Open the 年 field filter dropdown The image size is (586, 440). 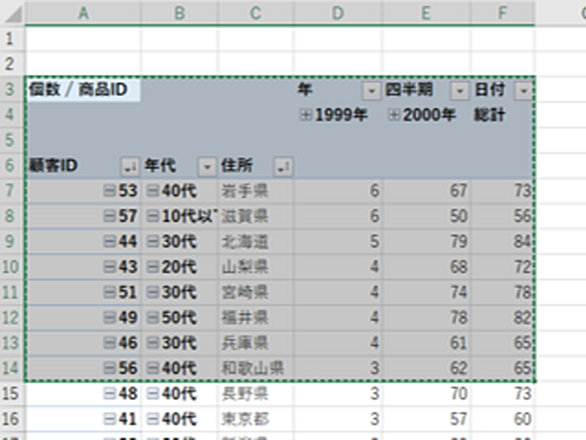[371, 91]
